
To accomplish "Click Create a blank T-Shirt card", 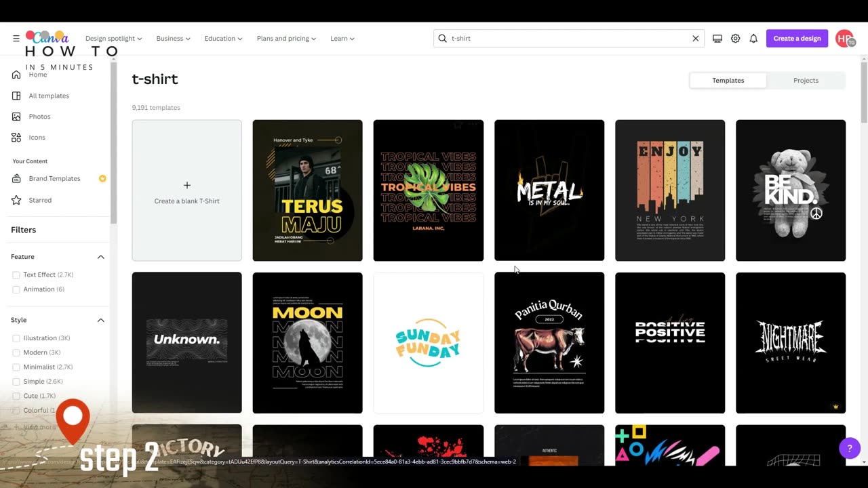I will pos(186,190).
